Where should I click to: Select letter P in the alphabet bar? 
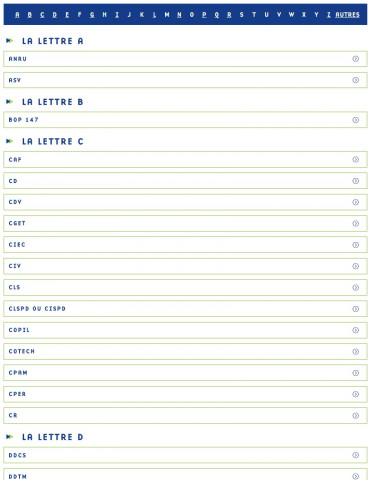(204, 15)
